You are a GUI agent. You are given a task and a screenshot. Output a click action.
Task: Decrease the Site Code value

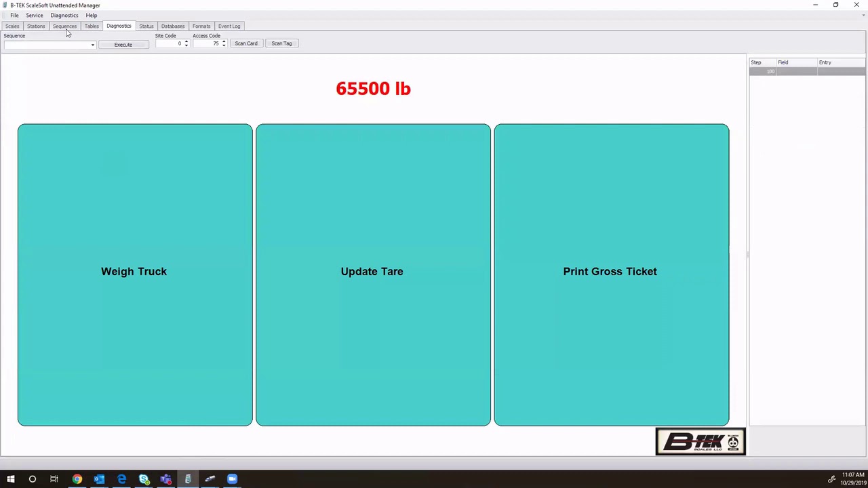186,46
